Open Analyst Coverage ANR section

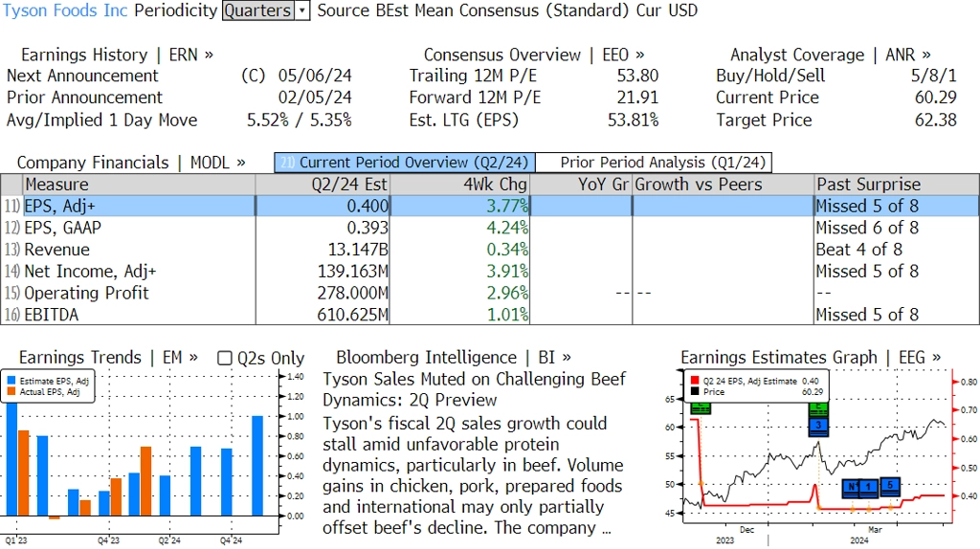831,55
